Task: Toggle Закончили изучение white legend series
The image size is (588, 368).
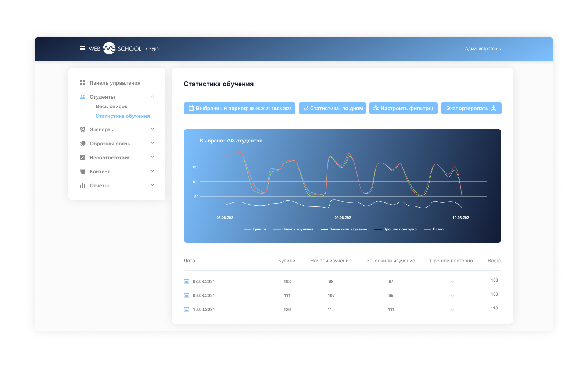Action: point(344,229)
